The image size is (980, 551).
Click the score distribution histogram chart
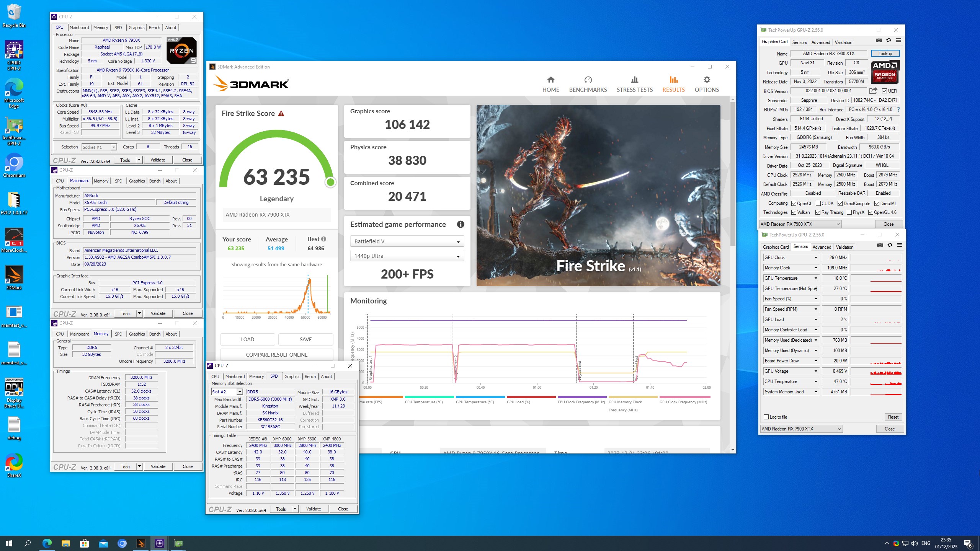[x=276, y=297]
